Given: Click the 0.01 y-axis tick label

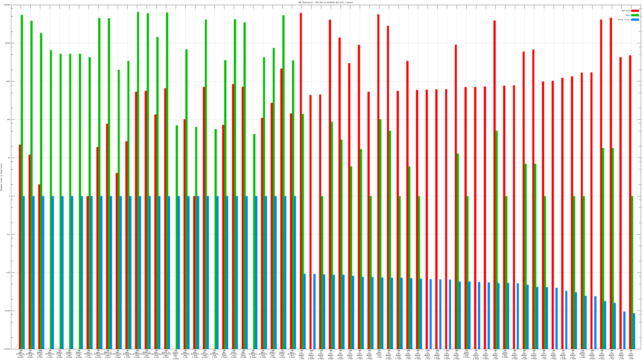Looking at the screenshot, I should (8, 273).
